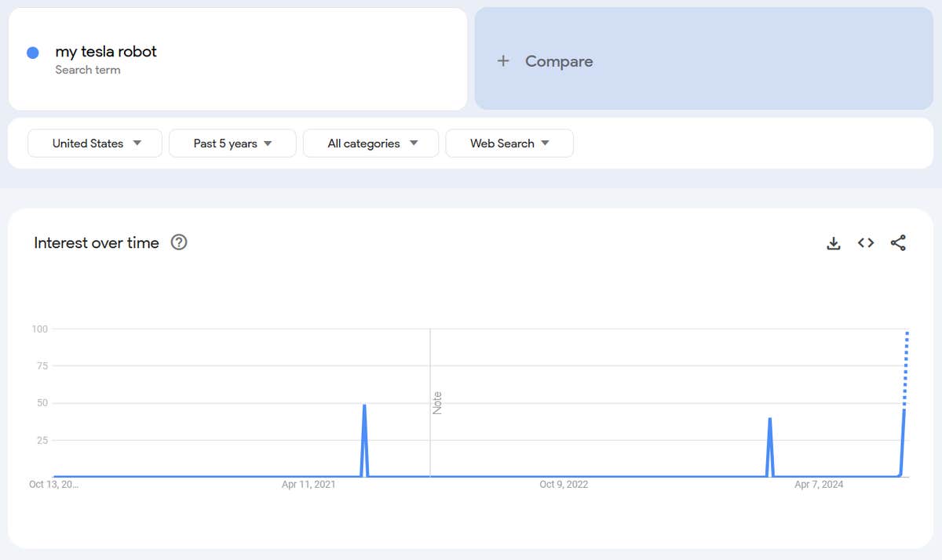Click the Apr 11, 2021 axis label
This screenshot has height=560, width=942.
pyautogui.click(x=309, y=485)
